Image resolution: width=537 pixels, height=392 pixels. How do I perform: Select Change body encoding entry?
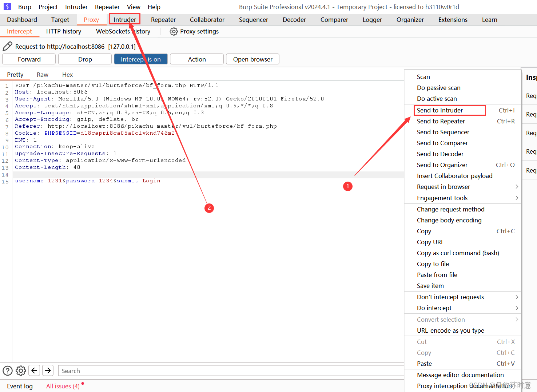point(463,220)
